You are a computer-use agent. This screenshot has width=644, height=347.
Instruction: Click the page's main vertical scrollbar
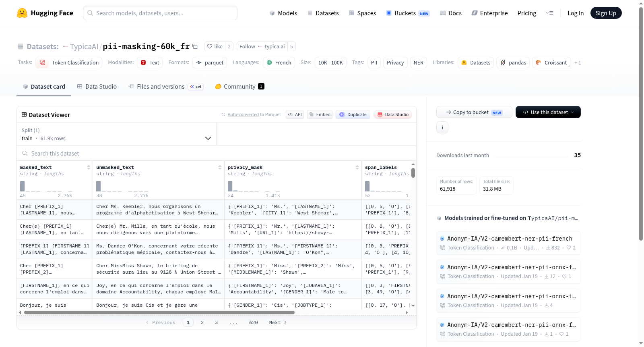tap(641, 123)
